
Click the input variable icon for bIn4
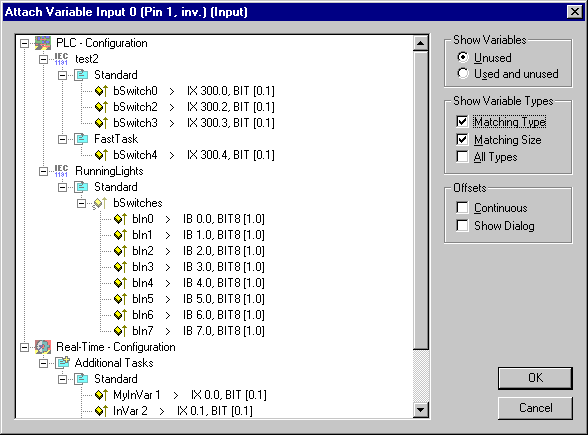click(x=120, y=283)
